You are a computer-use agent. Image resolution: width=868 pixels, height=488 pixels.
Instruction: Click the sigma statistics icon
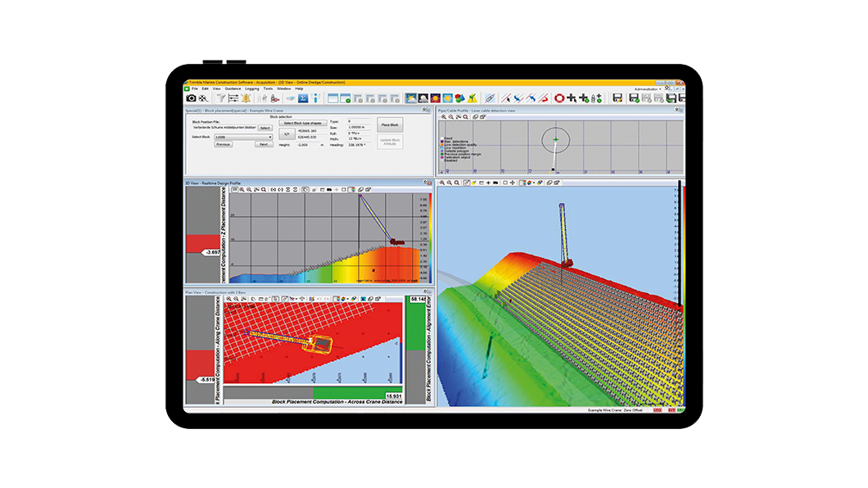303,98
